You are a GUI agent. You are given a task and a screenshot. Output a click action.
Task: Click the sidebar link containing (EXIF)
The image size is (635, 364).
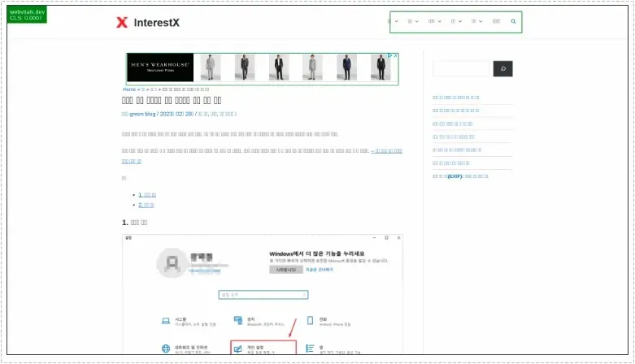coord(460,176)
